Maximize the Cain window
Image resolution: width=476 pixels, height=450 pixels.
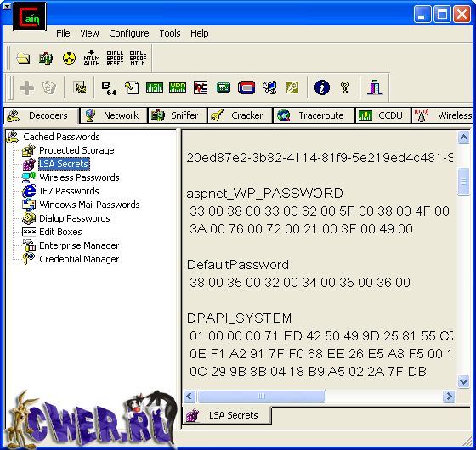point(442,14)
